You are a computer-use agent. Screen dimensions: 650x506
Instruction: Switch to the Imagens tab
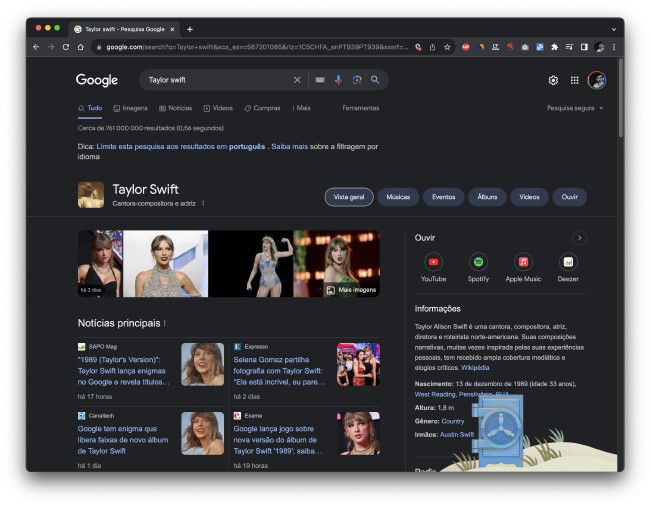pos(131,108)
